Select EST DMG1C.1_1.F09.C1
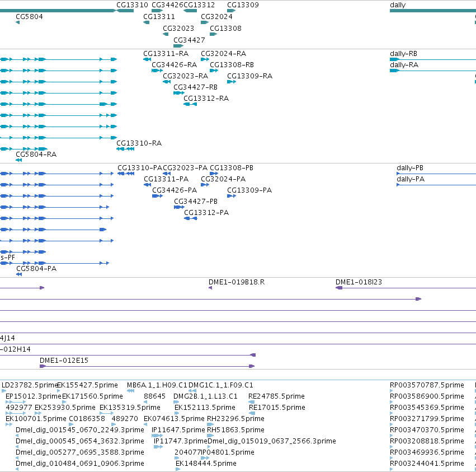The width and height of the screenshot is (476, 472). (221, 385)
